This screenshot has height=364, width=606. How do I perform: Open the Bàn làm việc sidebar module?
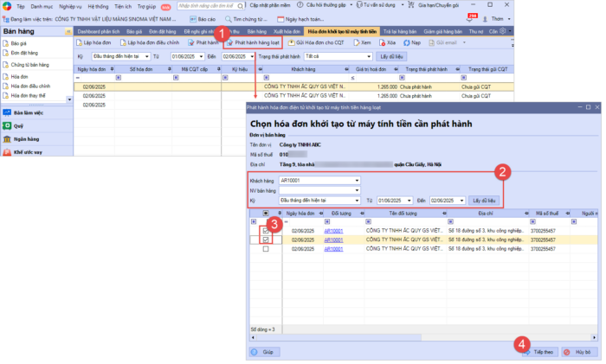(26, 112)
